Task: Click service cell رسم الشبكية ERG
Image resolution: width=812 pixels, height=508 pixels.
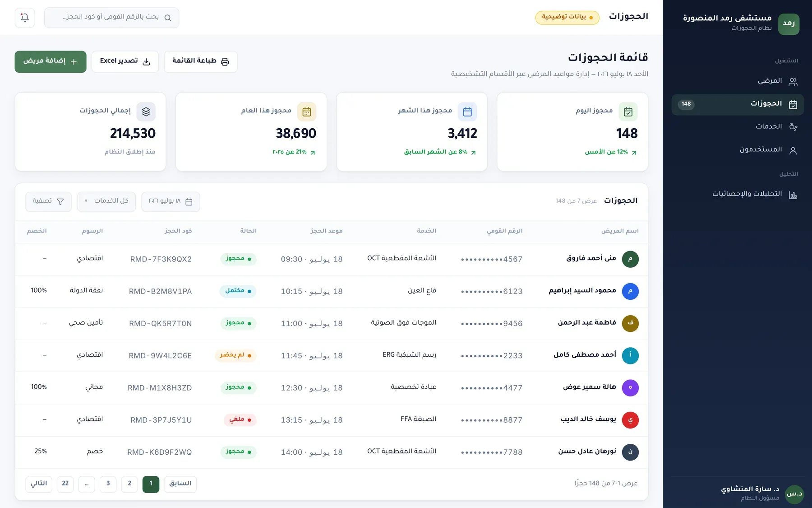Action: click(x=409, y=355)
